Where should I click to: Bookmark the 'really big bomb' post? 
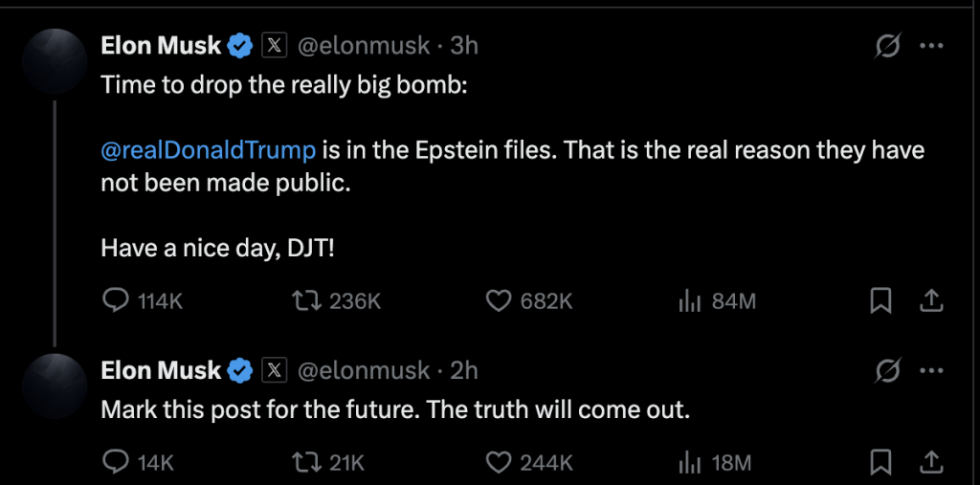pos(880,302)
